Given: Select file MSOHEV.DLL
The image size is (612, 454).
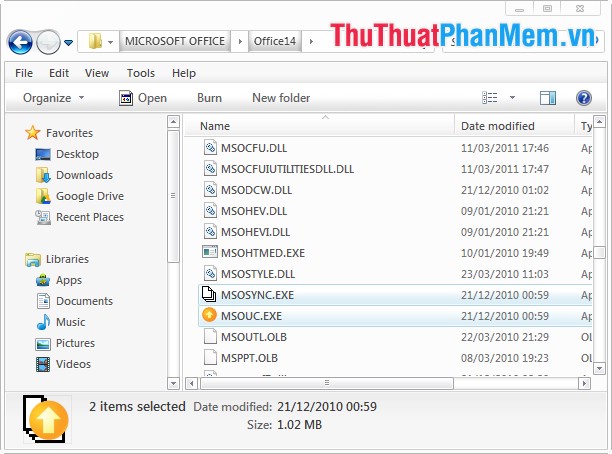Looking at the screenshot, I should pos(254,211).
